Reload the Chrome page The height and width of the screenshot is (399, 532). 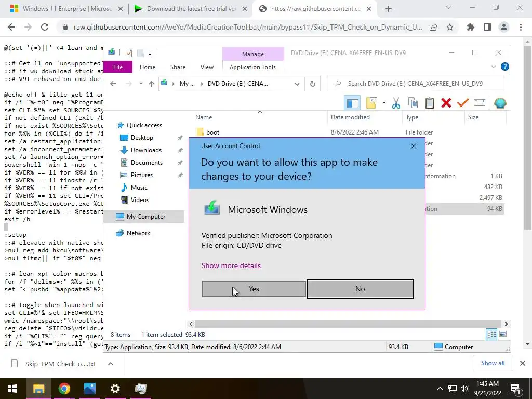point(45,27)
